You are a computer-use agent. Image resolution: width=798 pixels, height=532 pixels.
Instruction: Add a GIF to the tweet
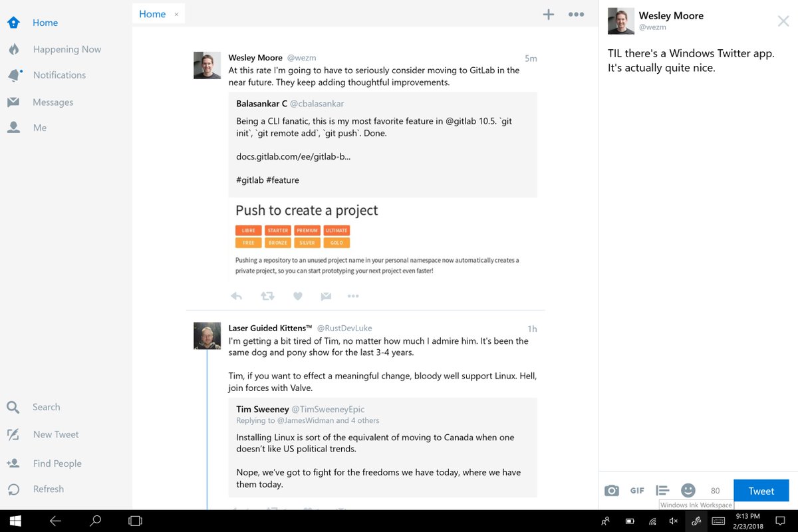tap(637, 491)
